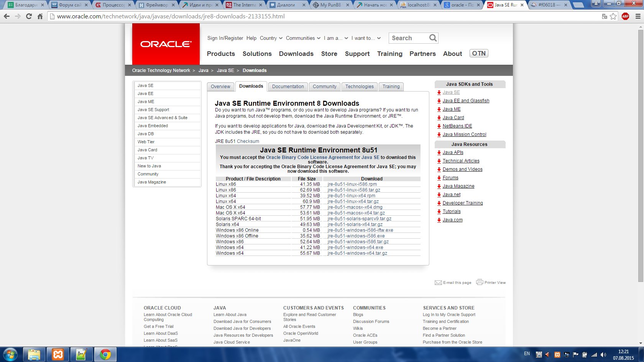The height and width of the screenshot is (362, 644).
Task: Click Java breadcrumb link
Action: click(203, 70)
